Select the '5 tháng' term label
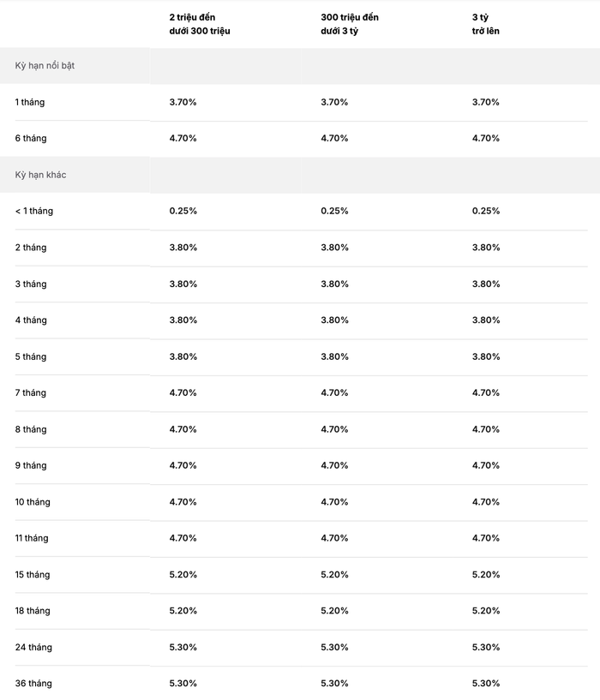This screenshot has width=600, height=700. 31,356
